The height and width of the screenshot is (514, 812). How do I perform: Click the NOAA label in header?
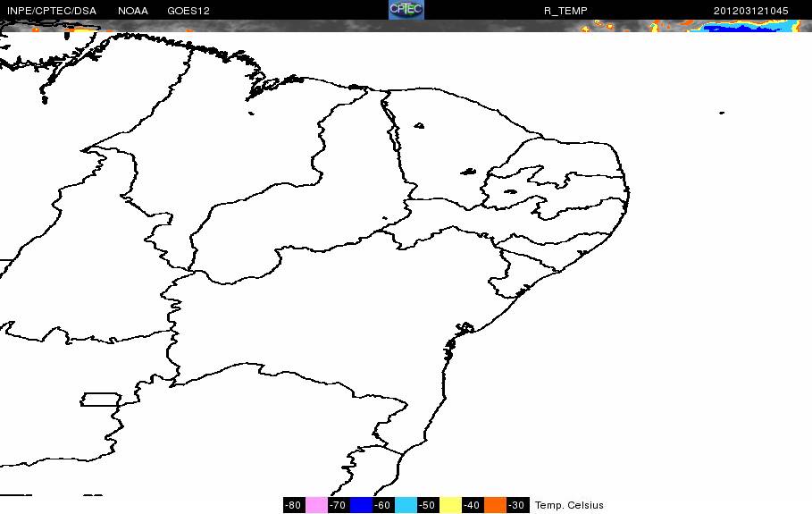tap(133, 11)
